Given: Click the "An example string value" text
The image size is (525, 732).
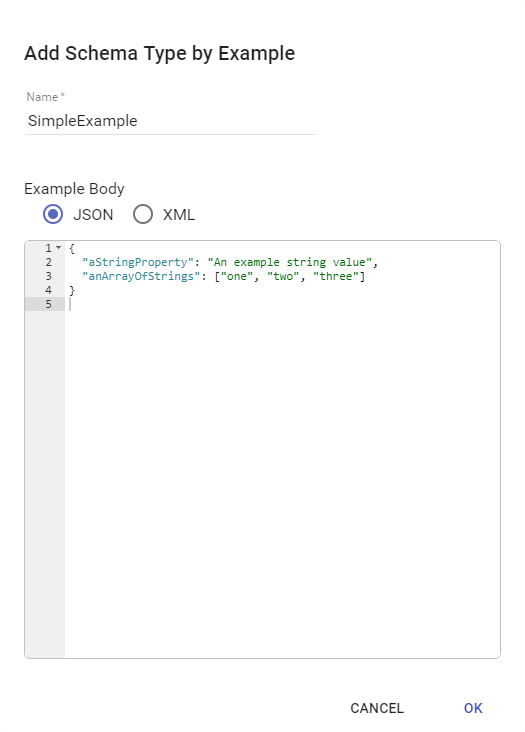Looking at the screenshot, I should point(290,262).
